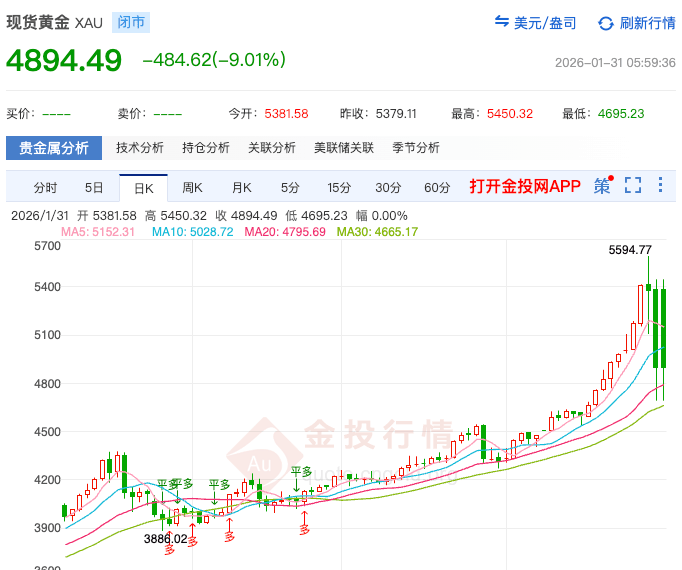The width and height of the screenshot is (682, 570).
Task: Select the 贵金属分析 tab
Action: [54, 148]
